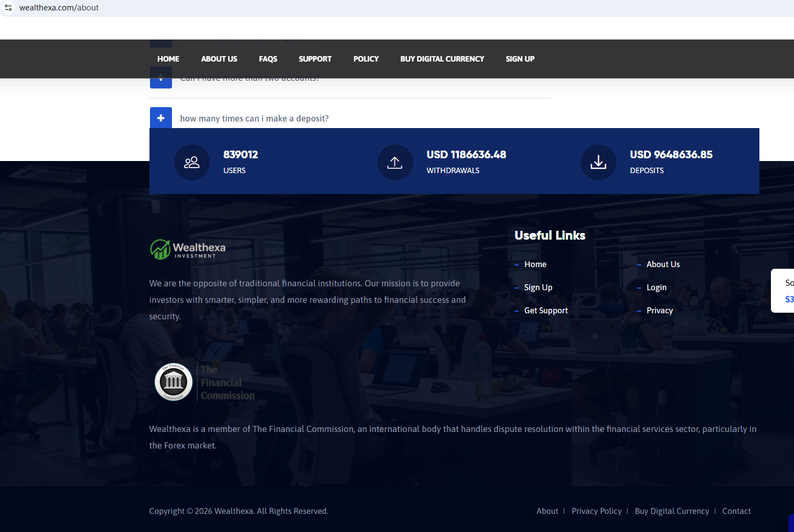Open Privacy Policy in the footer bar
Viewport: 794px width, 532px height.
pos(596,511)
